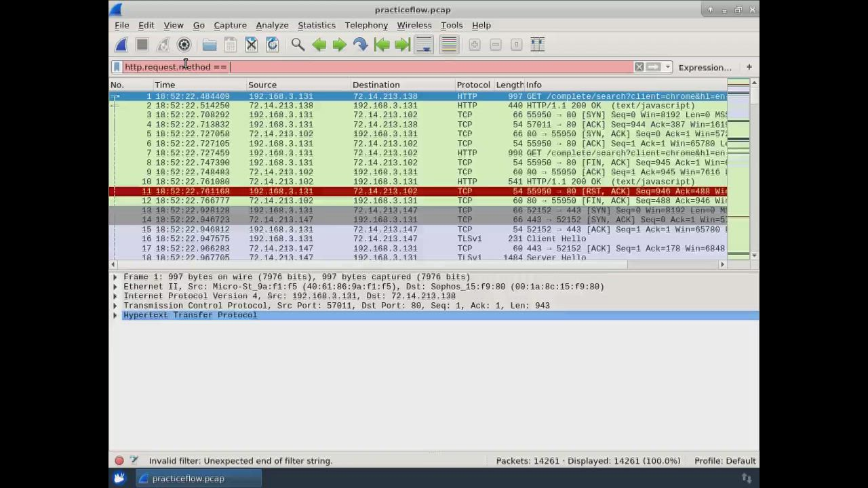Sort packets by the Length column
Screen dimensions: 868x488
tap(509, 85)
